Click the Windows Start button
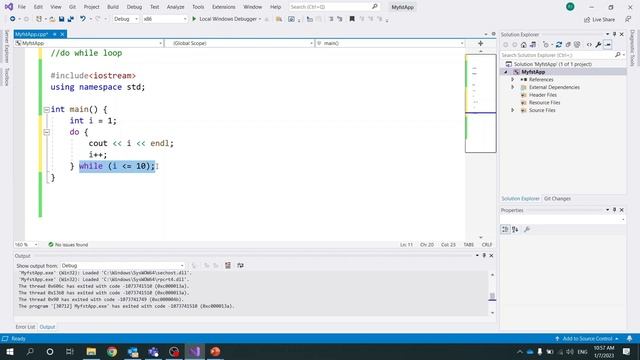Image resolution: width=640 pixels, height=360 pixels. [x=9, y=351]
